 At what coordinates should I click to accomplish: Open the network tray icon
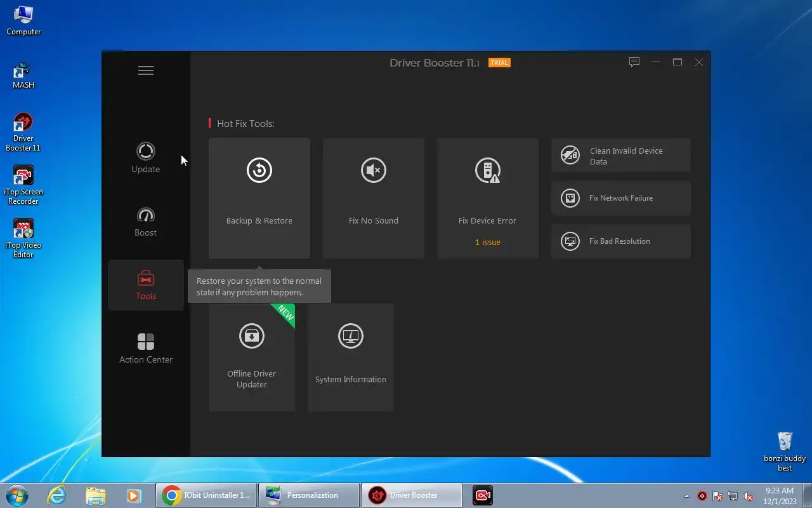point(733,496)
